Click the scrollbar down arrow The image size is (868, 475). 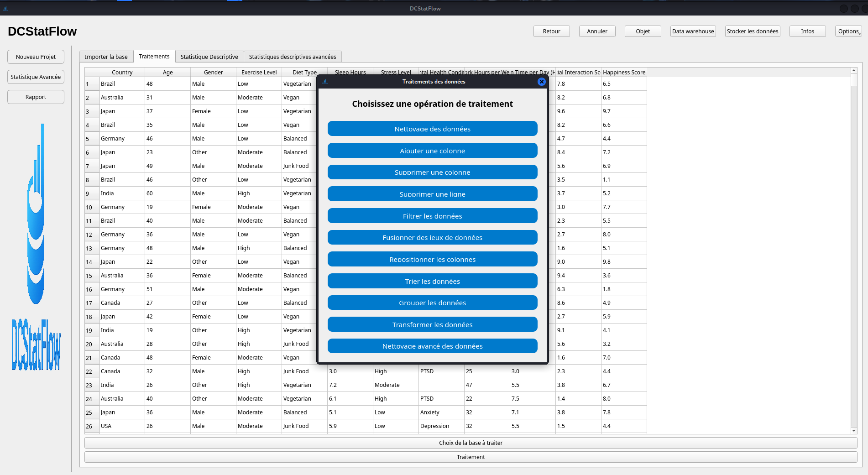click(x=853, y=430)
